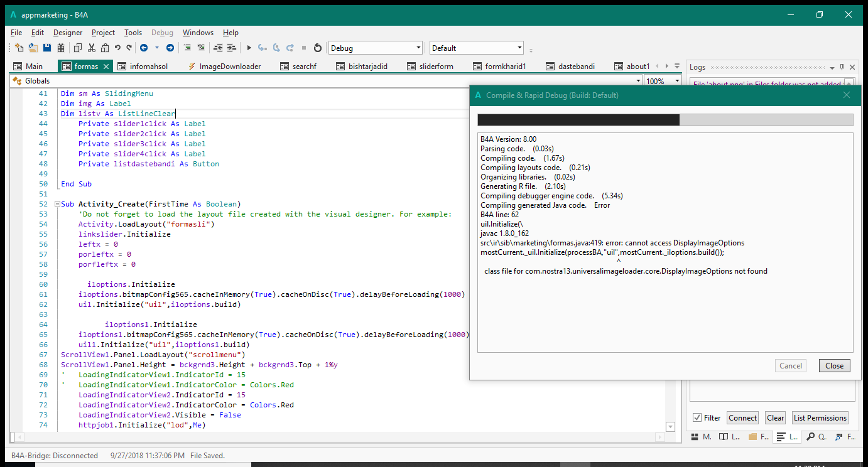The width and height of the screenshot is (868, 467).
Task: Click the Restart circular arrow icon
Action: 317,48
